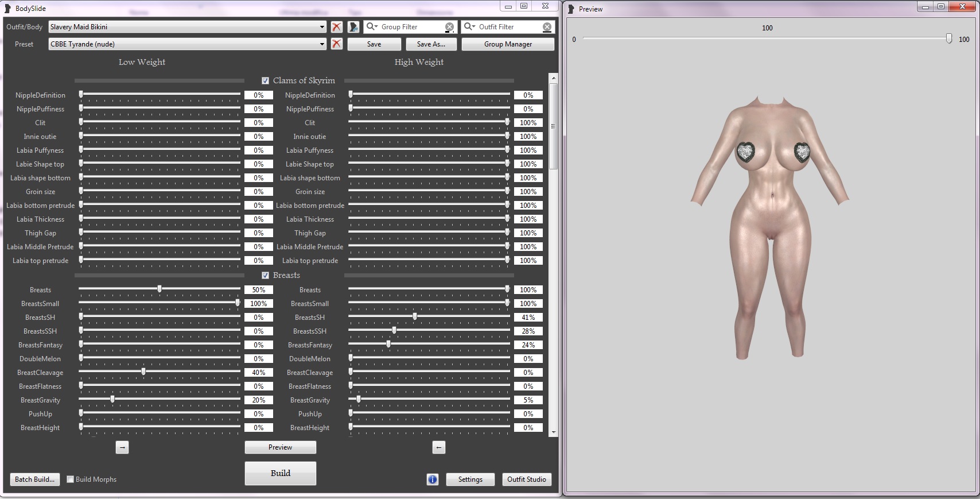
Task: Open Settings
Action: 470,479
